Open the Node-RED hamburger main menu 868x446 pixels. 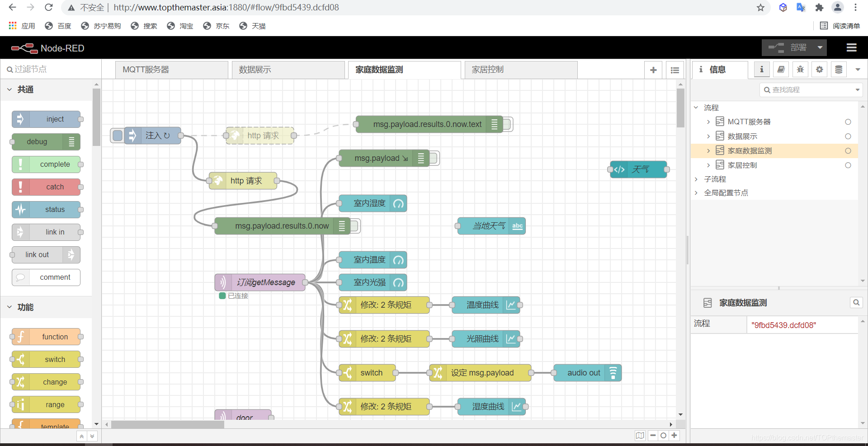tap(851, 48)
